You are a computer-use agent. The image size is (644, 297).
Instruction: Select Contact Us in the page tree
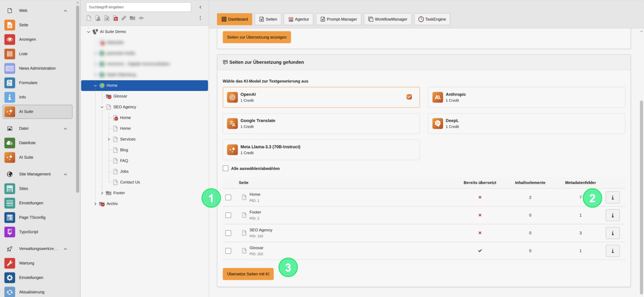(130, 182)
